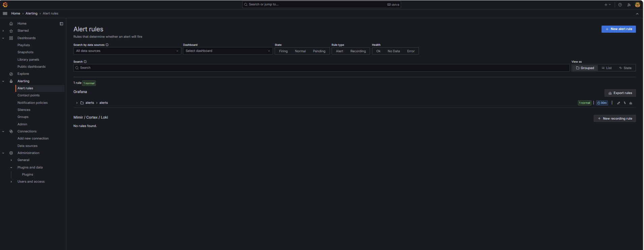Click the New alert rule button

(x=618, y=29)
